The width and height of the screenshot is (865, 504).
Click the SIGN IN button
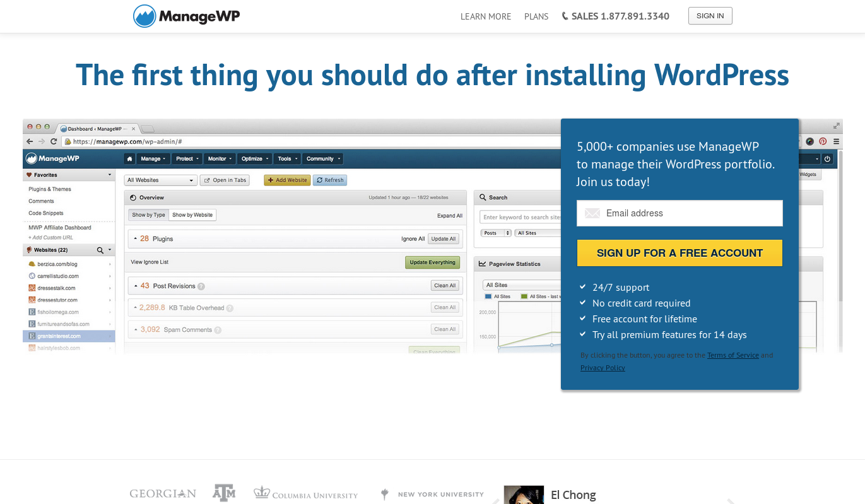pyautogui.click(x=710, y=16)
